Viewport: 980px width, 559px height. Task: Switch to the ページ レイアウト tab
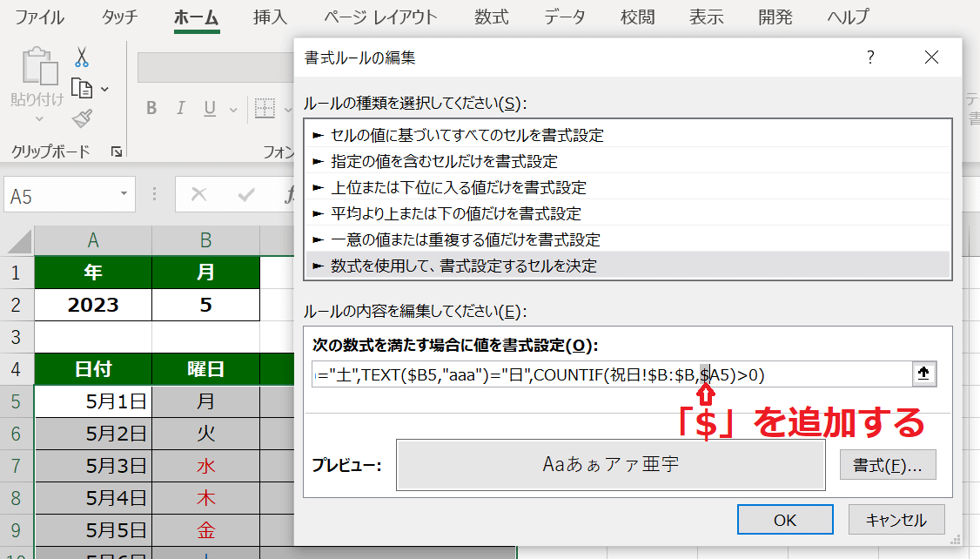pos(380,17)
